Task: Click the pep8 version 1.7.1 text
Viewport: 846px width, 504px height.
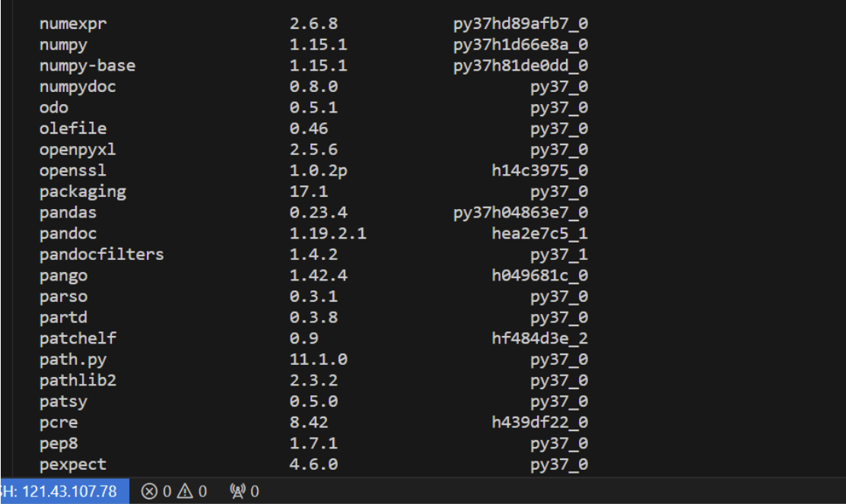Action: 313,443
